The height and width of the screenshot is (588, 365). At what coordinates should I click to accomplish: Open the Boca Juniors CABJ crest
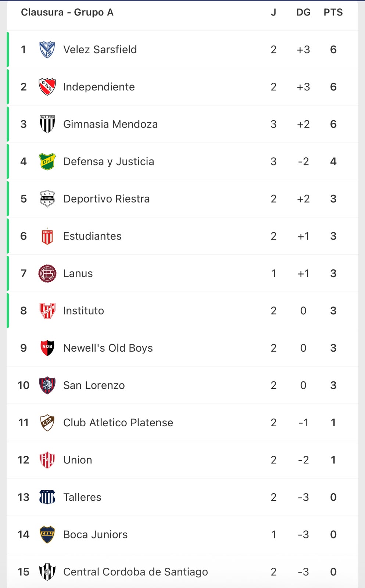tap(47, 534)
